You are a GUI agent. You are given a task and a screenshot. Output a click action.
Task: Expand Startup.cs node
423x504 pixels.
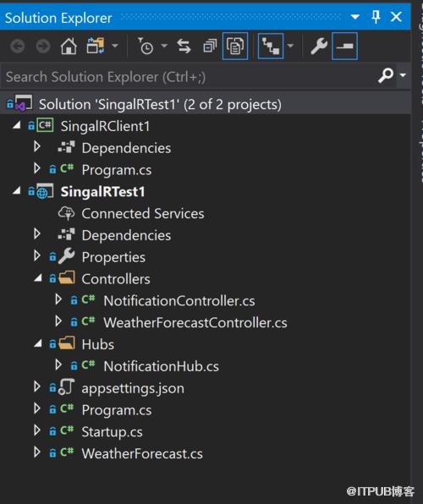pyautogui.click(x=37, y=430)
